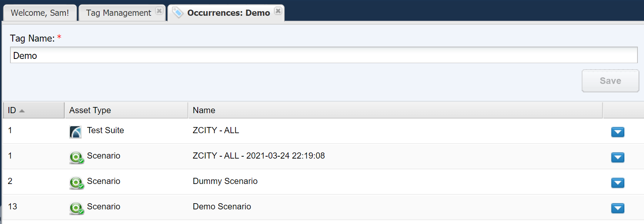Image resolution: width=644 pixels, height=224 pixels.
Task: Click the Scenario icon in Demo Scenario row
Action: point(77,208)
